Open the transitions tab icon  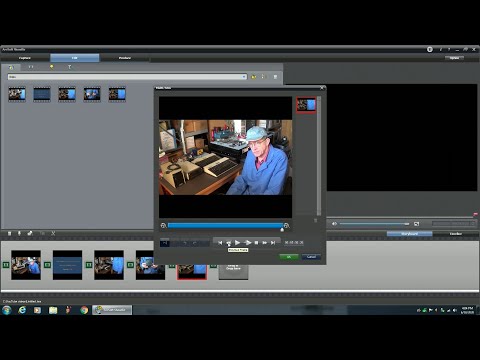click(31, 67)
